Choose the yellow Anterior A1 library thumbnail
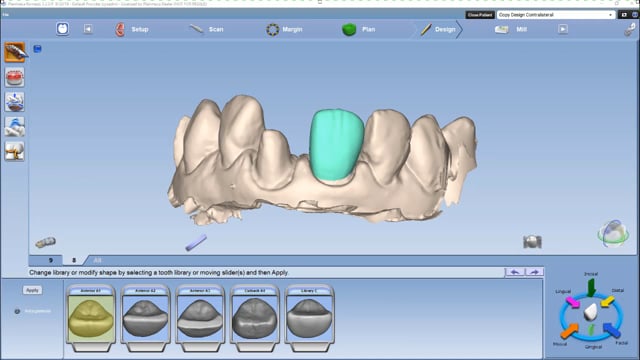Image resolution: width=640 pixels, height=360 pixels. 91,318
